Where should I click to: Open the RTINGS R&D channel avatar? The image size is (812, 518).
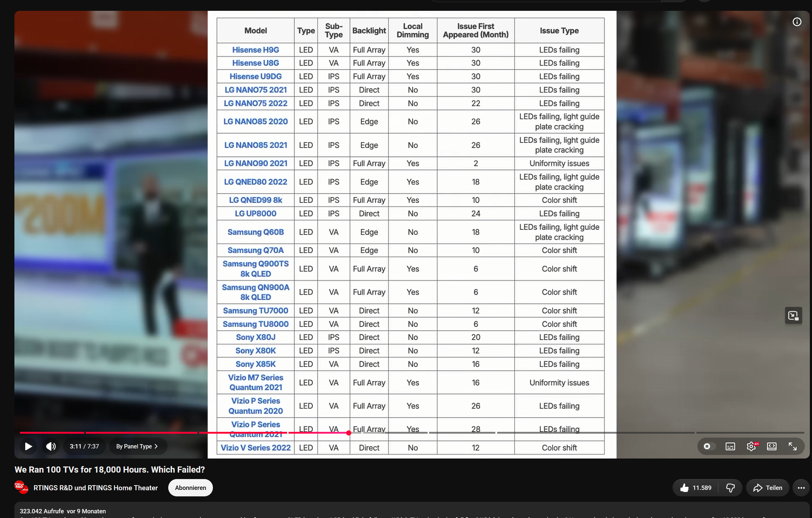[21, 487]
